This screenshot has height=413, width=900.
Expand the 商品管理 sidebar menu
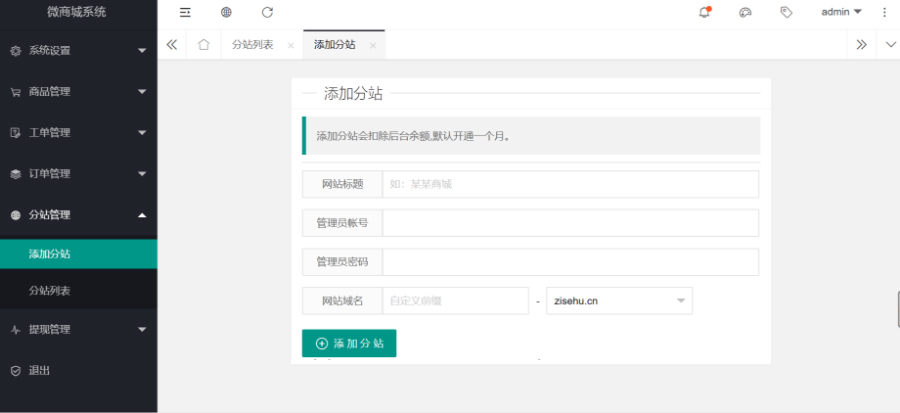coord(78,91)
